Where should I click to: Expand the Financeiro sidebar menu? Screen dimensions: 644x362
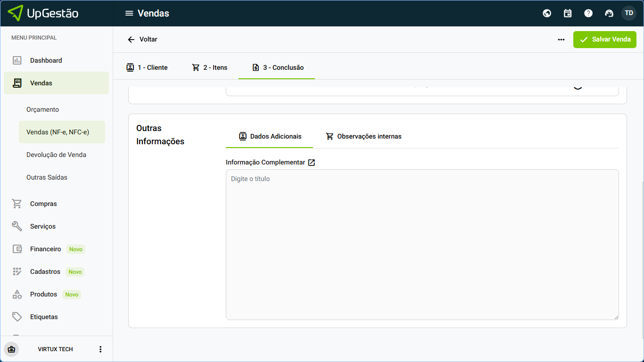pyautogui.click(x=46, y=249)
